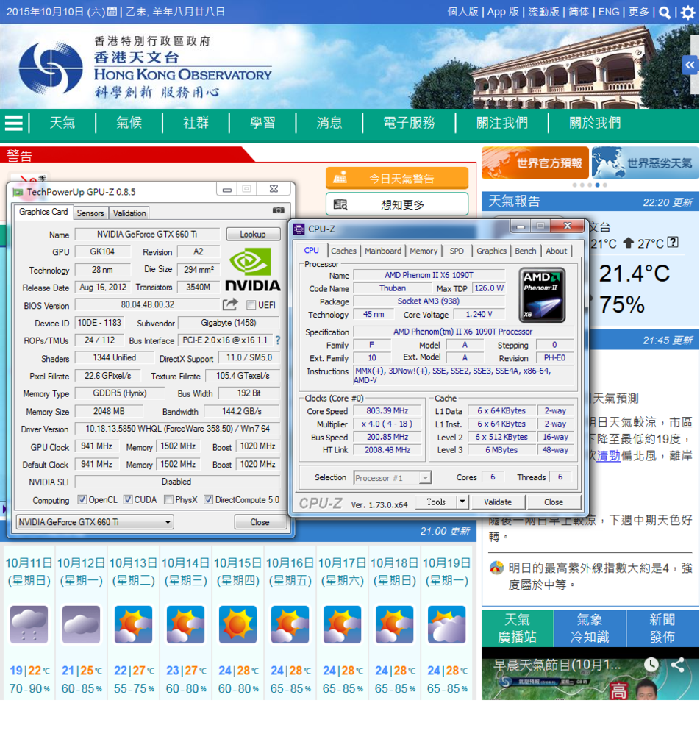The width and height of the screenshot is (700, 753).
Task: Switch to the Sensors tab in GPU-Z
Action: (x=90, y=213)
